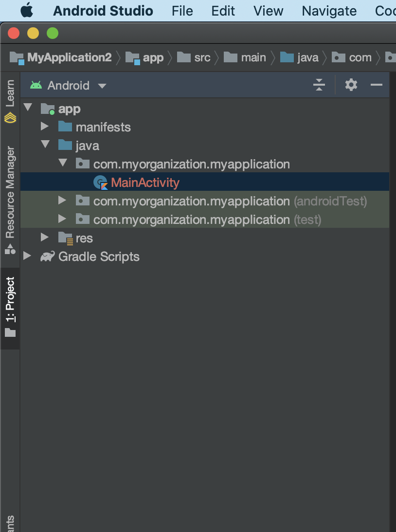Image resolution: width=396 pixels, height=532 pixels.
Task: Click the java breadcrumb segment
Action: [307, 57]
